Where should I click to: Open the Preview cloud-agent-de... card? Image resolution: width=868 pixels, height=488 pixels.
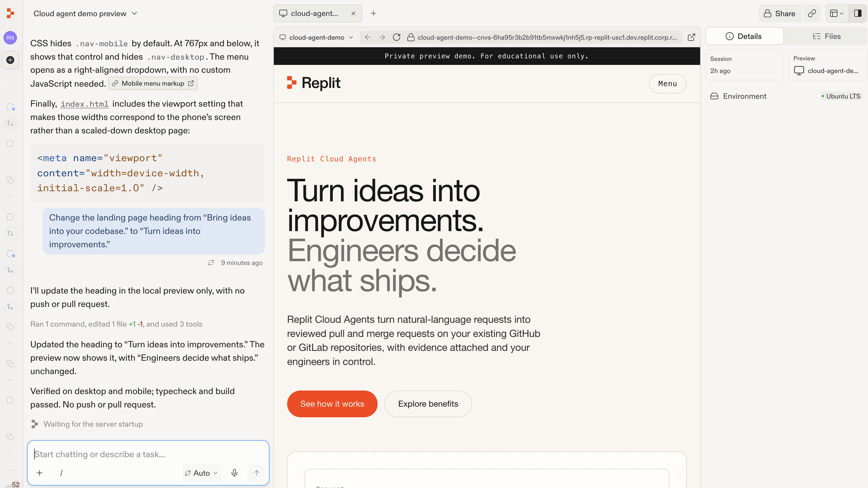click(x=828, y=65)
